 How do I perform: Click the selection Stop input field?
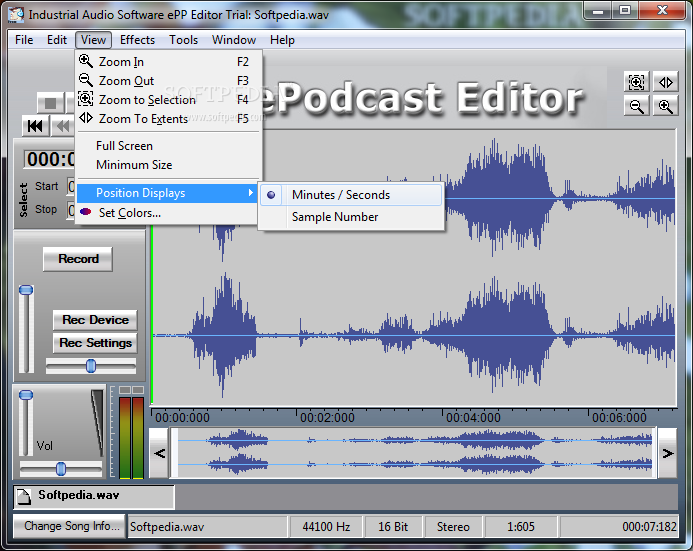tap(71, 209)
